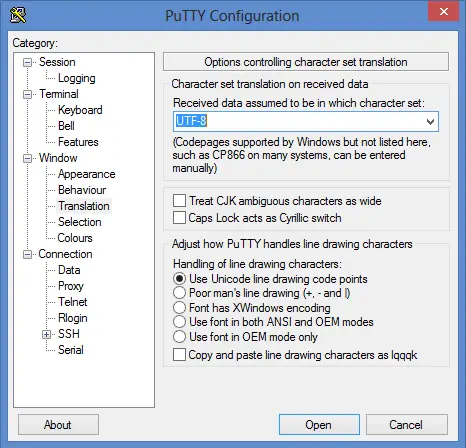Enable Caps Lock acts as Cyrillic switch
Viewport: 466px width, 448px height.
point(179,218)
